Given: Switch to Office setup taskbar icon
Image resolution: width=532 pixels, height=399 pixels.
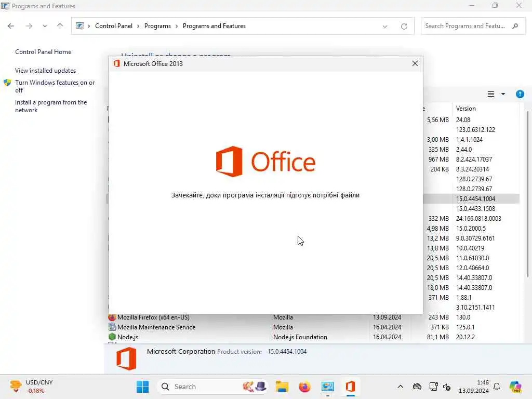Looking at the screenshot, I should pos(350,387).
